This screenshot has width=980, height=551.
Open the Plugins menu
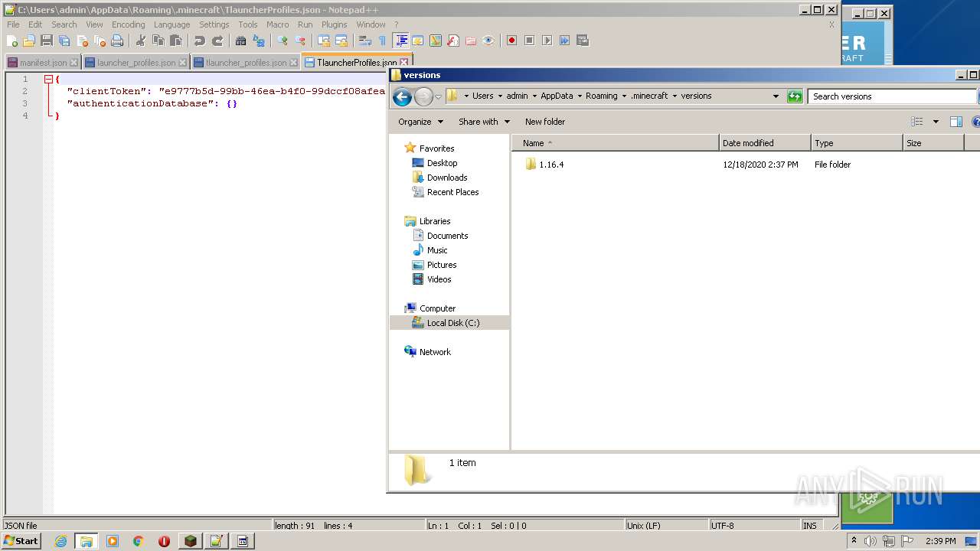tap(334, 24)
